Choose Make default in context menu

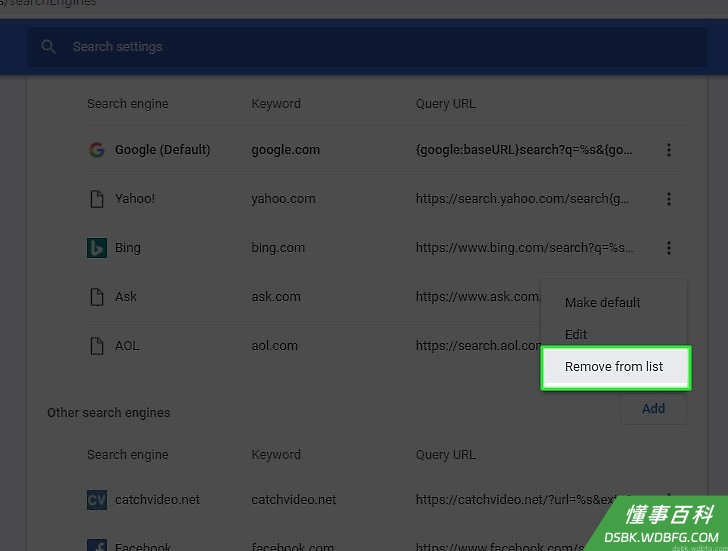pos(602,303)
